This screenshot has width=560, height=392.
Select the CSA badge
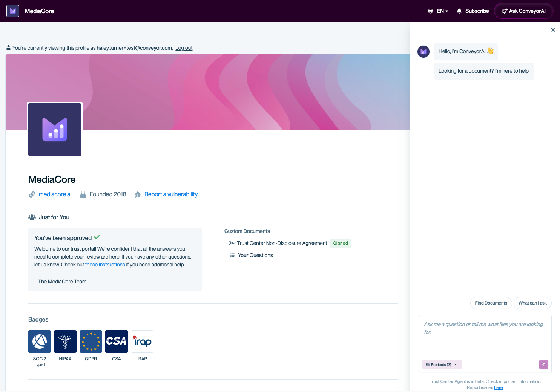[x=117, y=341]
